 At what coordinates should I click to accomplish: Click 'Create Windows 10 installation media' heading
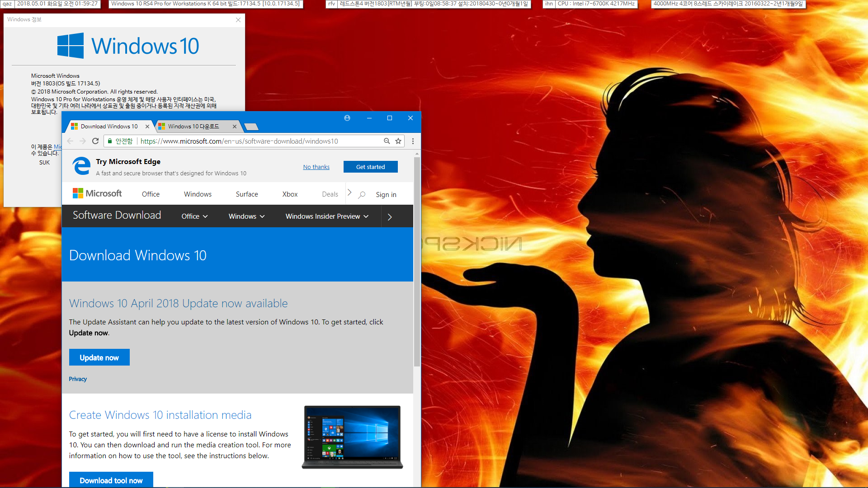(x=160, y=415)
